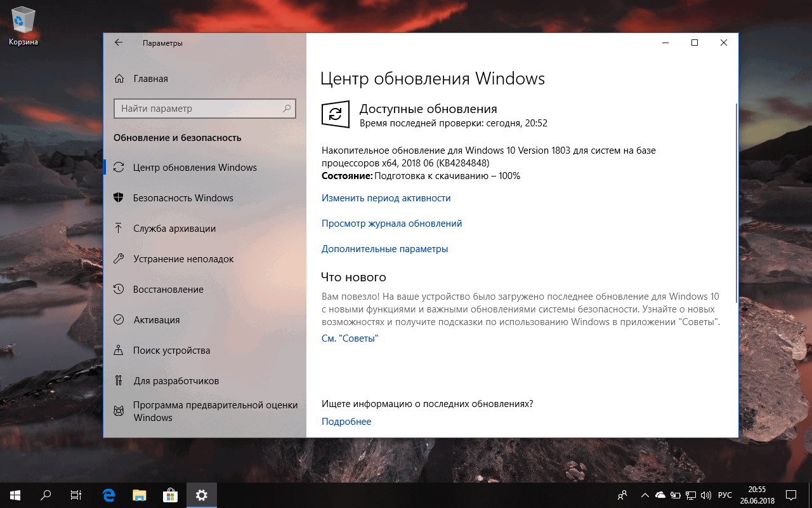Open Просмотр журнала обновлений
Screen dimensions: 812x508
(391, 223)
